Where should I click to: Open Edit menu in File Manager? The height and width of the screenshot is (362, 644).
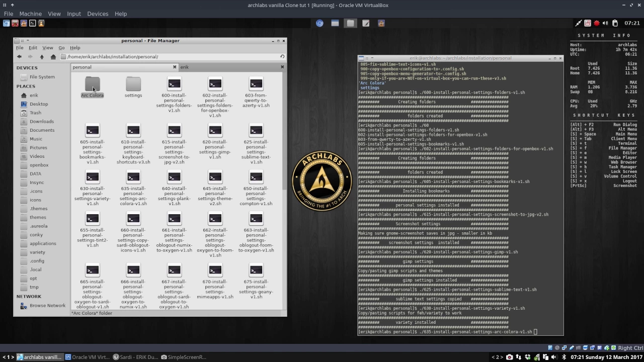click(x=33, y=48)
